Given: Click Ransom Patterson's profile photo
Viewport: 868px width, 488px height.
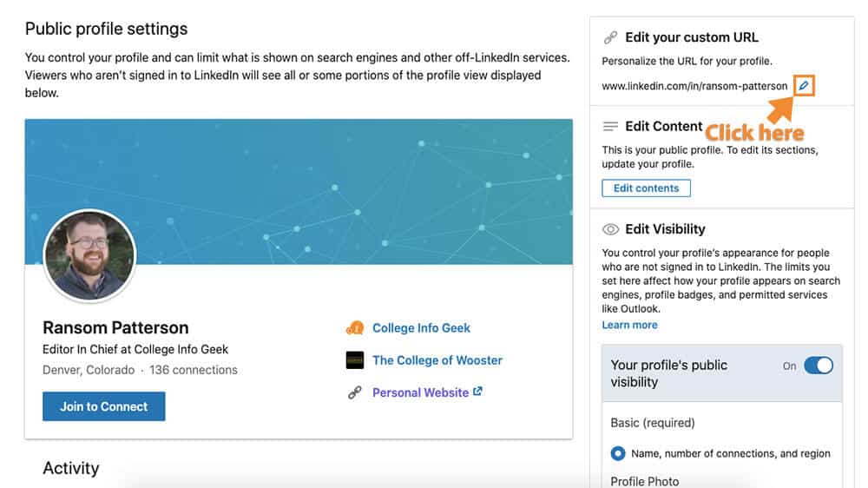Looking at the screenshot, I should [89, 256].
